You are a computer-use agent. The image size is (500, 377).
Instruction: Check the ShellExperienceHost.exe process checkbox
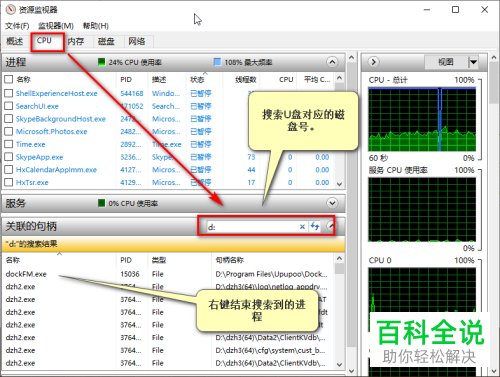pyautogui.click(x=9, y=93)
